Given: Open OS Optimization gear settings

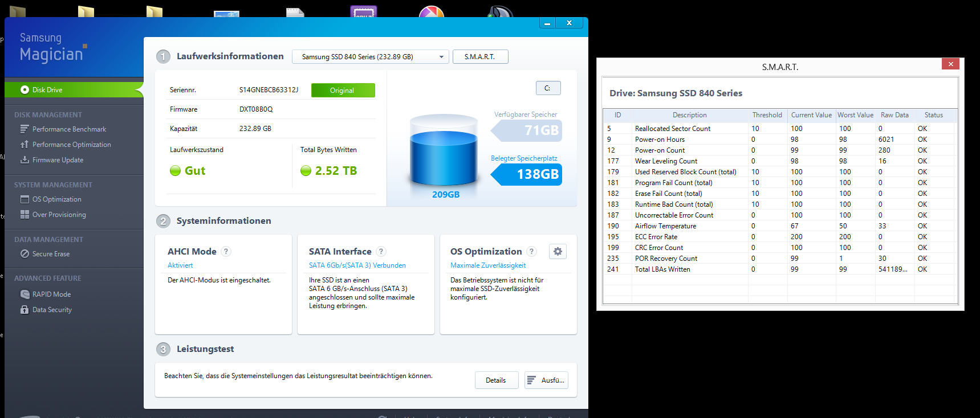Looking at the screenshot, I should [558, 252].
